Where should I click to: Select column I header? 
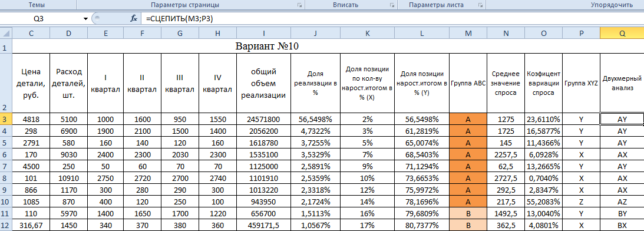(x=264, y=34)
